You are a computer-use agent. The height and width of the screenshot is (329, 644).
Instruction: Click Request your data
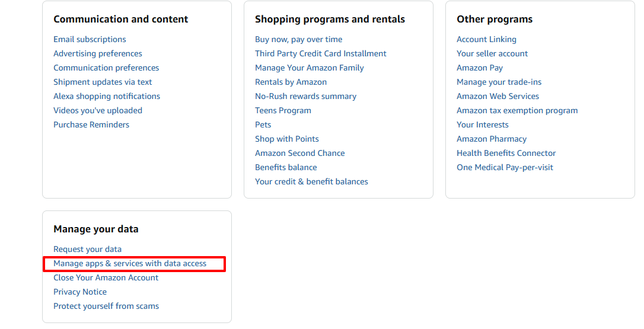(x=87, y=249)
